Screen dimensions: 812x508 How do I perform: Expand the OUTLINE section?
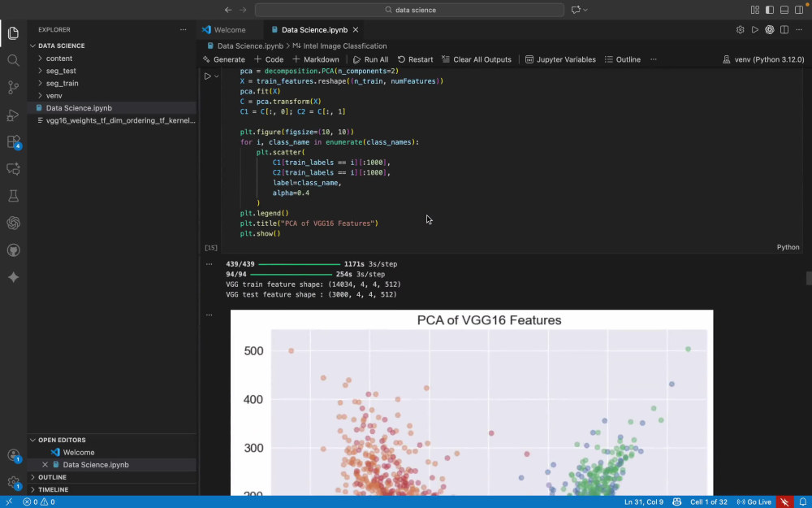[x=111, y=477]
